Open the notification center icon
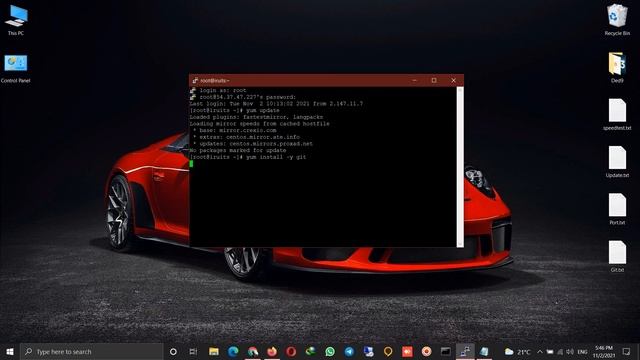This screenshot has width=640, height=360. click(x=626, y=351)
